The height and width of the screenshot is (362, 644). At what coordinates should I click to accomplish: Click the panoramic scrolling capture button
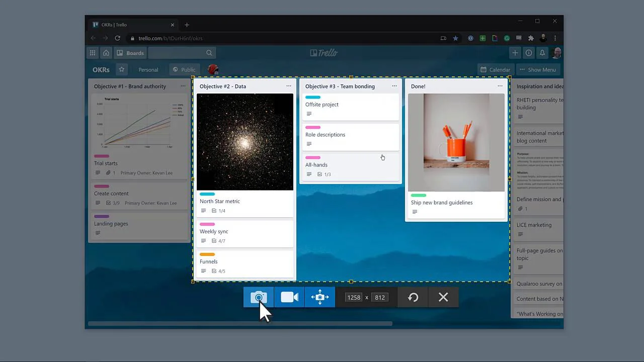pyautogui.click(x=319, y=297)
